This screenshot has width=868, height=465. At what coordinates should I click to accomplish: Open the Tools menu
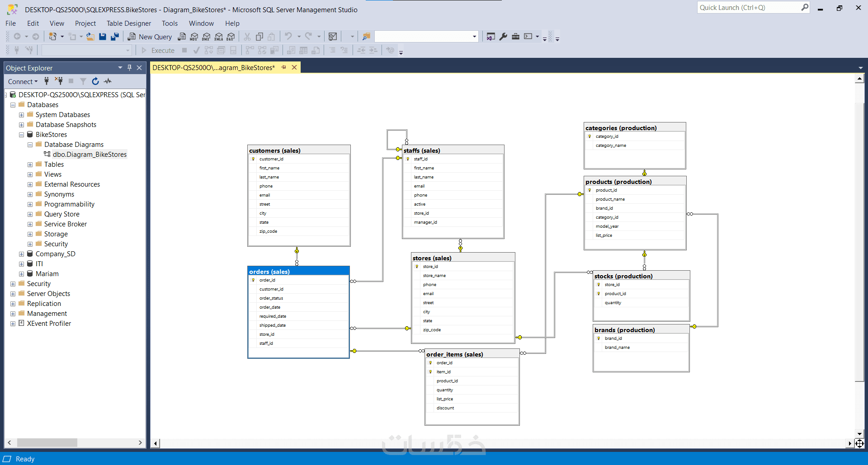[170, 23]
